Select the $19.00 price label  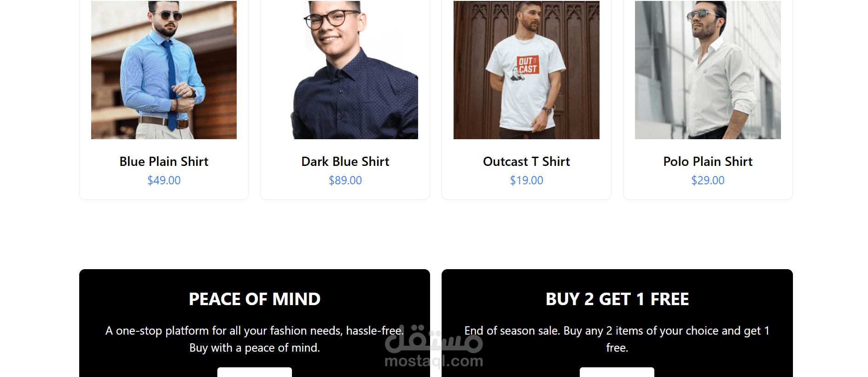[526, 180]
